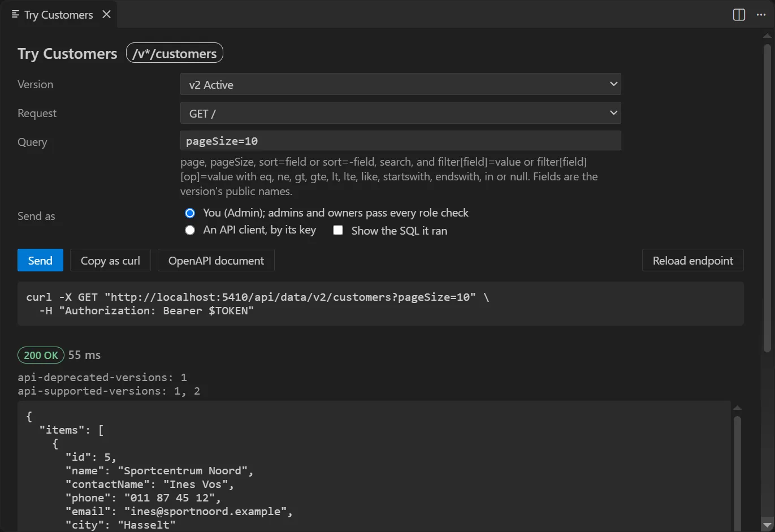Screen dimensions: 775x532
Task: Open the more actions ellipsis menu
Action: point(761,15)
